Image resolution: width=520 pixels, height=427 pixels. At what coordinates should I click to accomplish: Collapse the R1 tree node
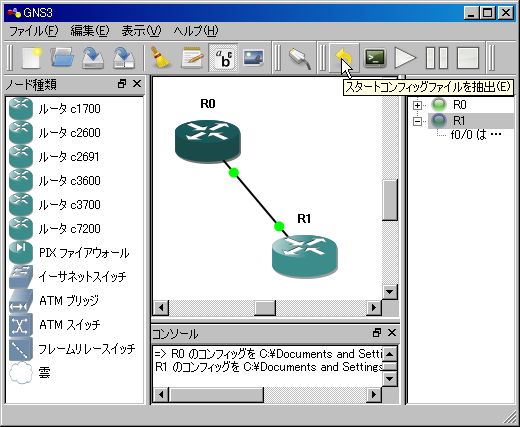[417, 121]
